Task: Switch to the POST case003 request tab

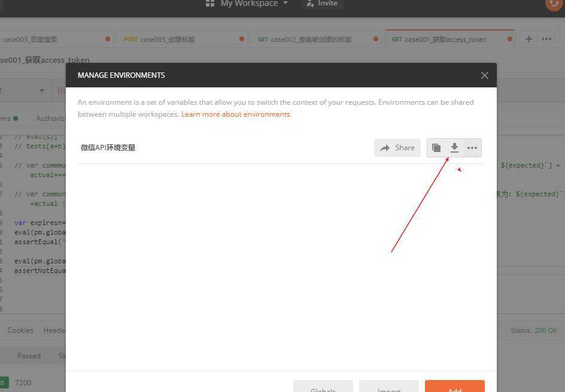Action: point(181,39)
